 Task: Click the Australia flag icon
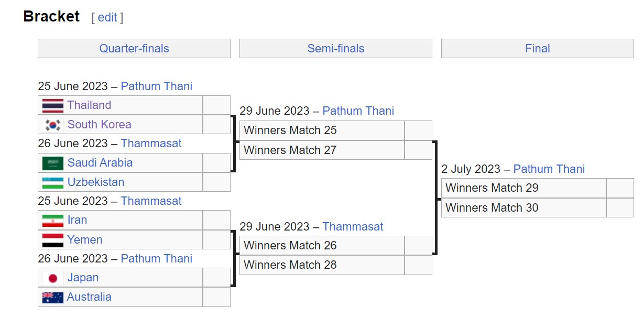(x=53, y=297)
